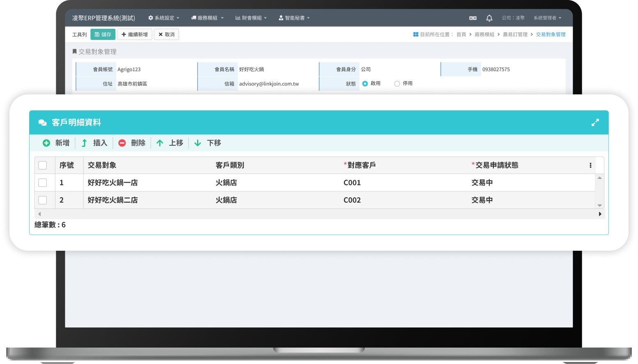
Task: Click the 插入 (Insert) arrow icon
Action: point(85,143)
